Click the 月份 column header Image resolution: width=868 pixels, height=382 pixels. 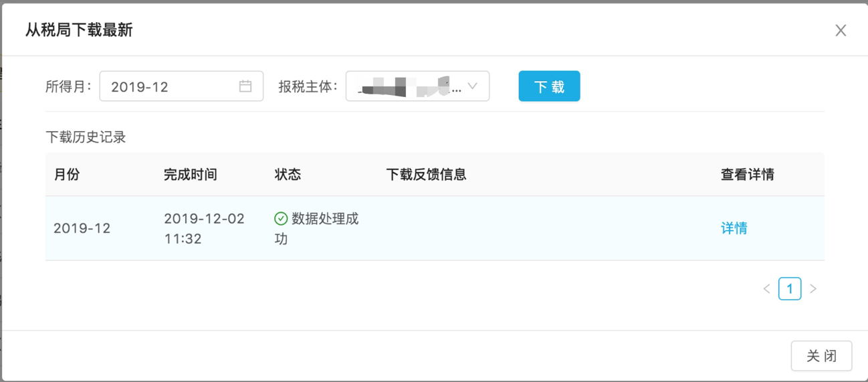coord(67,175)
